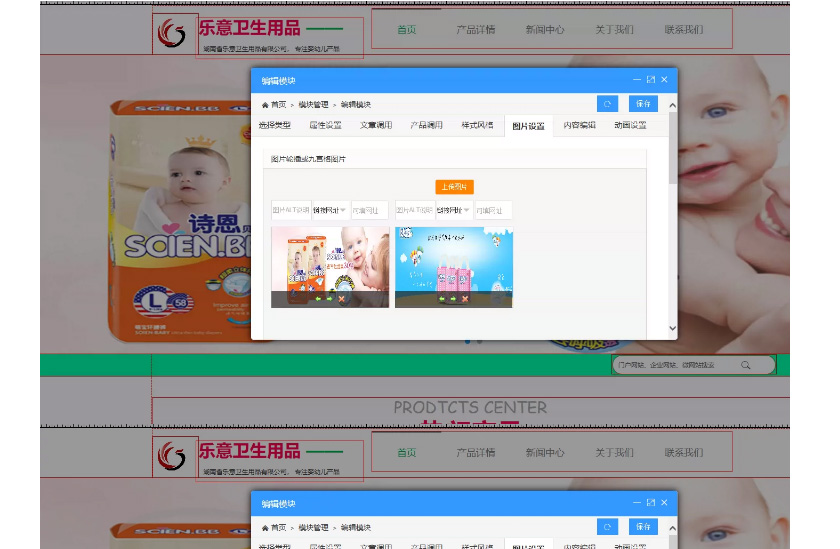
Task: Click the red swirl logo in the upper page header
Action: (171, 33)
